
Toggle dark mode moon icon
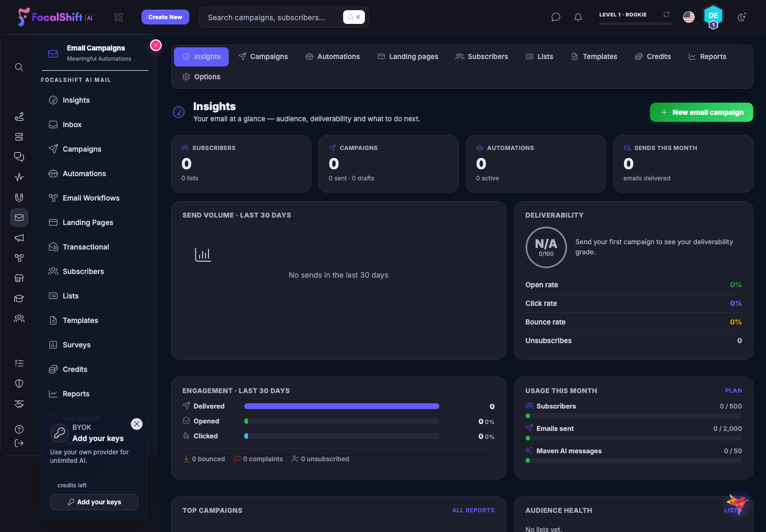point(742,18)
